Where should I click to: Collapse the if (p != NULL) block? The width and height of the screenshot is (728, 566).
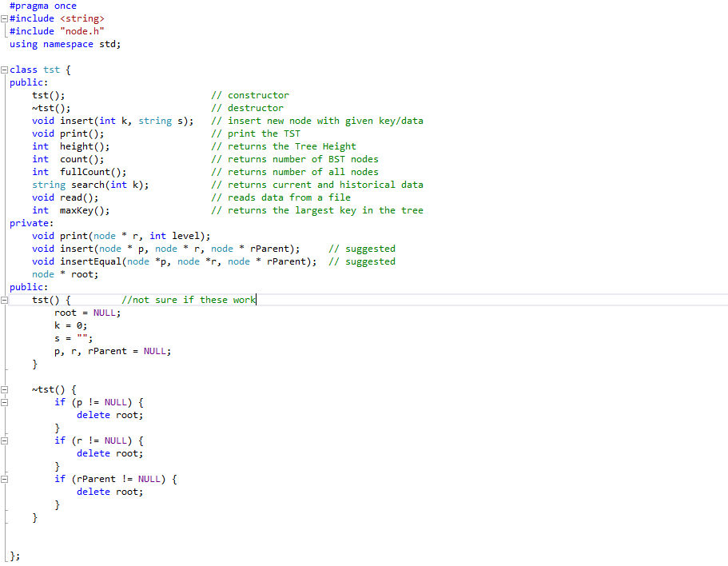3,402
